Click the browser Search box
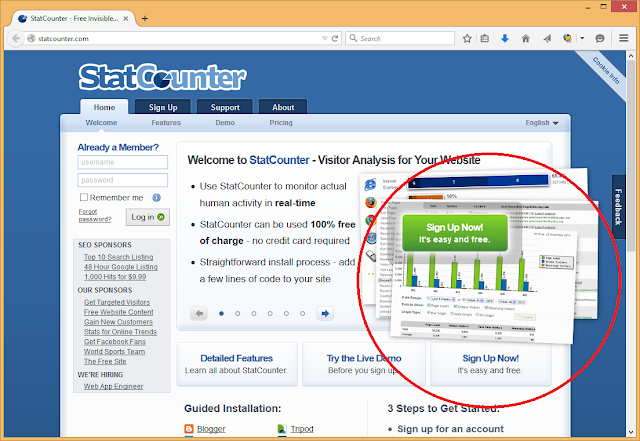Screen dimensions: 640x441 pyautogui.click(x=400, y=38)
